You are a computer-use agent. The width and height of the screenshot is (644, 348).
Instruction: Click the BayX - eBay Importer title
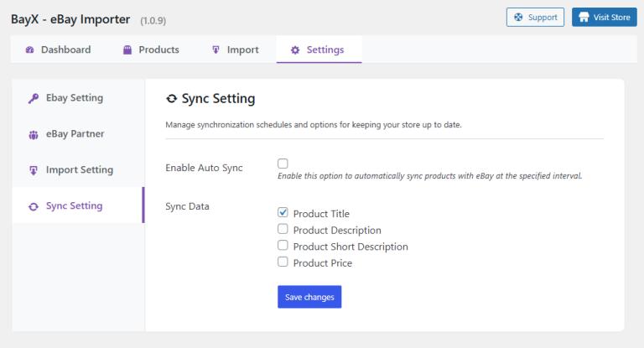(70, 19)
